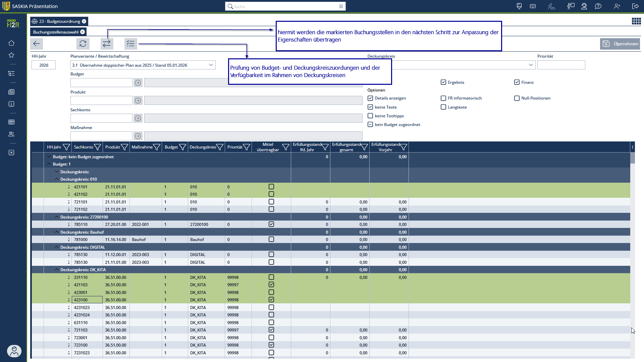This screenshot has height=362, width=644.
Task: Click the filter icon on Sachkonto column
Action: click(98, 147)
